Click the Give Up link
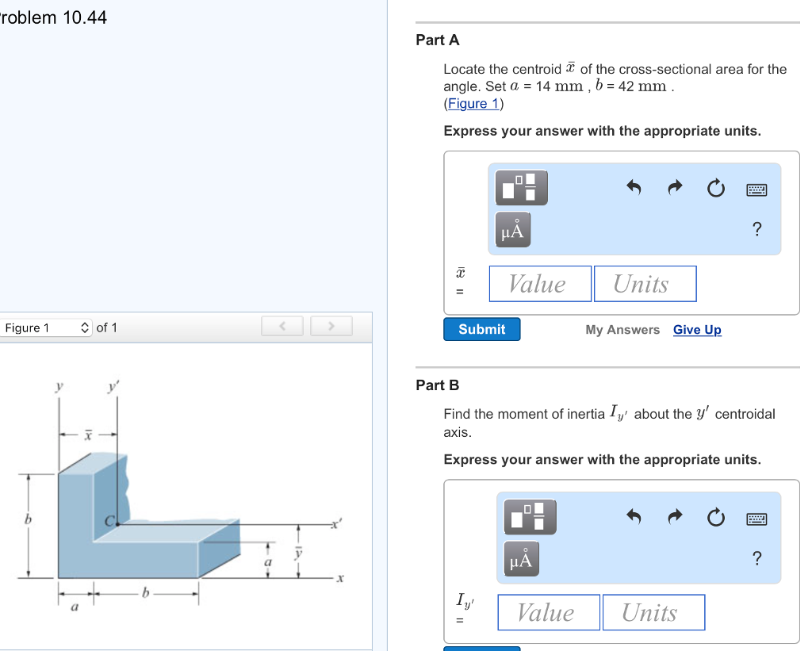 (x=697, y=329)
